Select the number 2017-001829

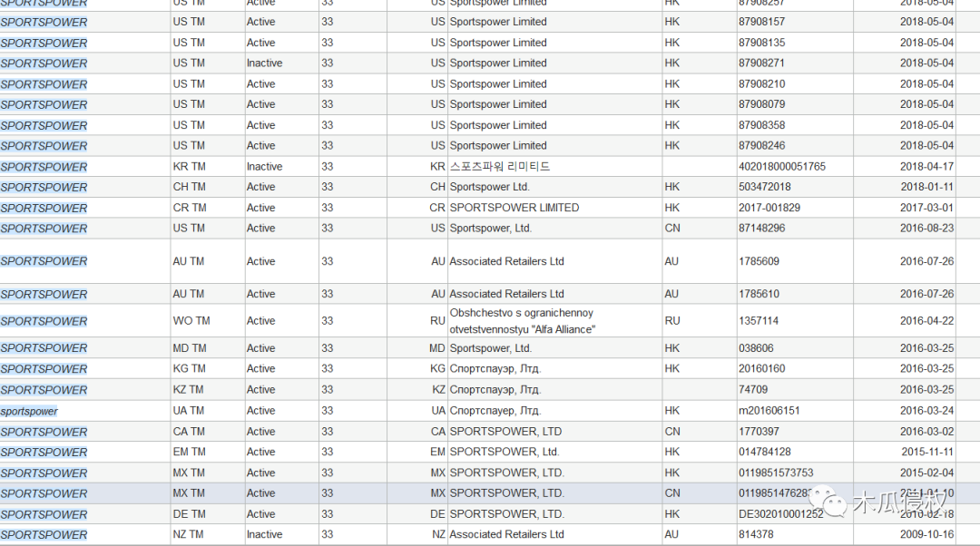(769, 208)
